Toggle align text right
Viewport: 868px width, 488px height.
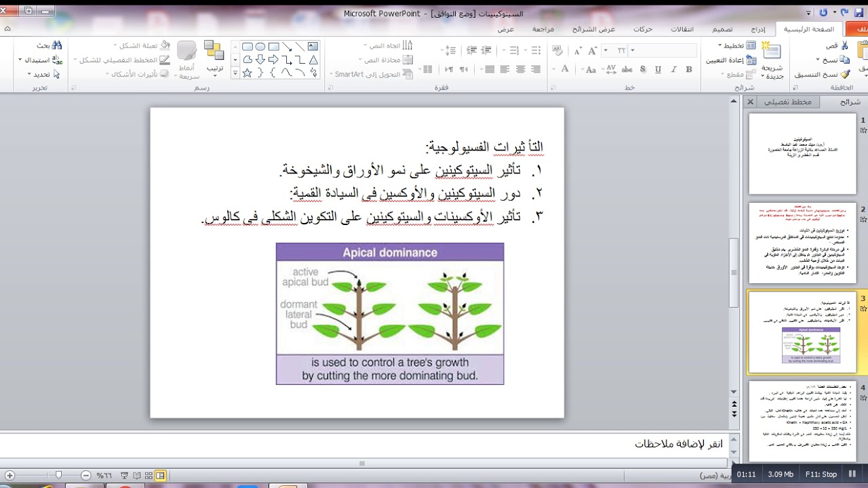pyautogui.click(x=537, y=69)
